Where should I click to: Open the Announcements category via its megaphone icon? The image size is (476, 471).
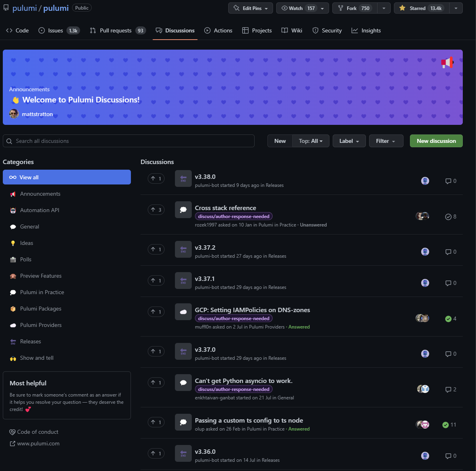pyautogui.click(x=13, y=194)
